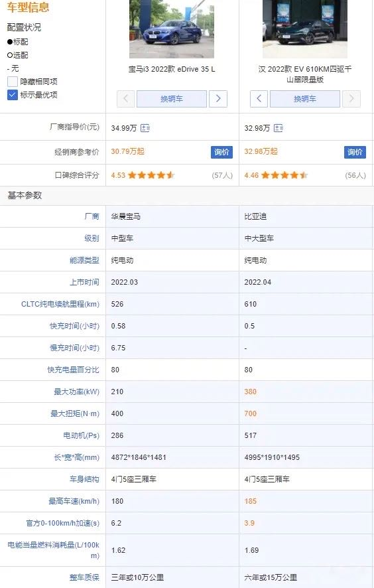Screen dimensions: 374x588
Task: Select highlighted 700 torque value
Action: pos(251,413)
